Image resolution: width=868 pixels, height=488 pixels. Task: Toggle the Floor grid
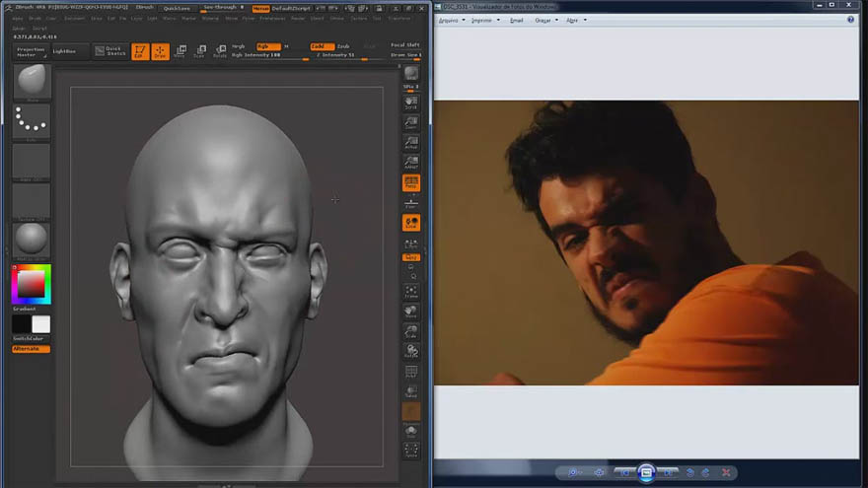[410, 203]
